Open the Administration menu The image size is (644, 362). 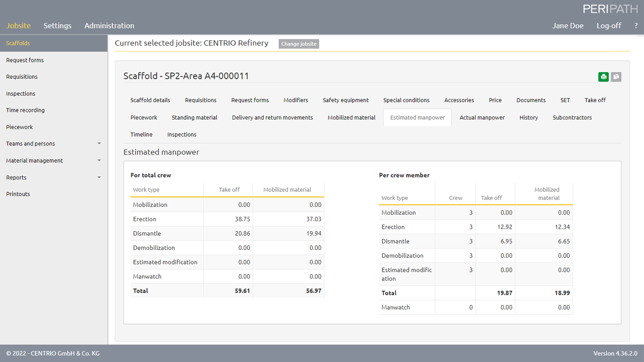point(109,25)
